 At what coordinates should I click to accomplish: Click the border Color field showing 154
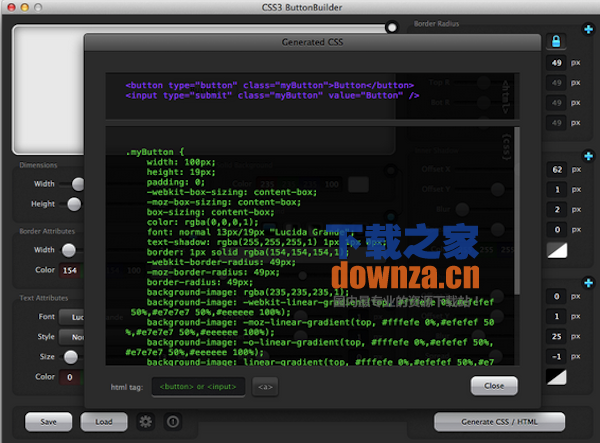pos(71,270)
